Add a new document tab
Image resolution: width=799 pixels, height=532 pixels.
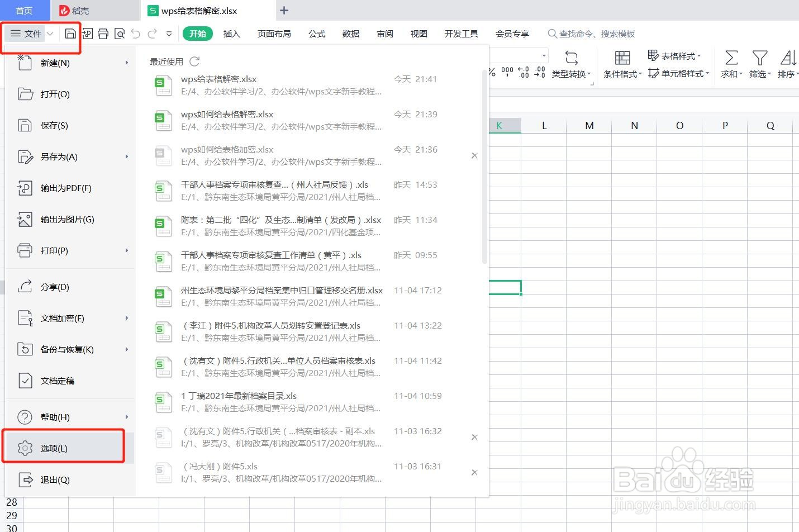(284, 11)
